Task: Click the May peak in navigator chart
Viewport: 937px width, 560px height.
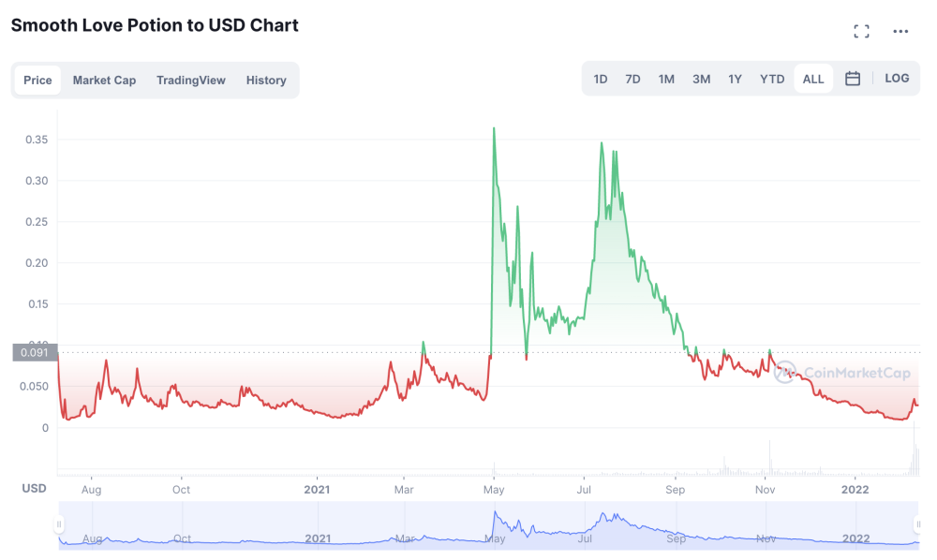Action: click(495, 514)
